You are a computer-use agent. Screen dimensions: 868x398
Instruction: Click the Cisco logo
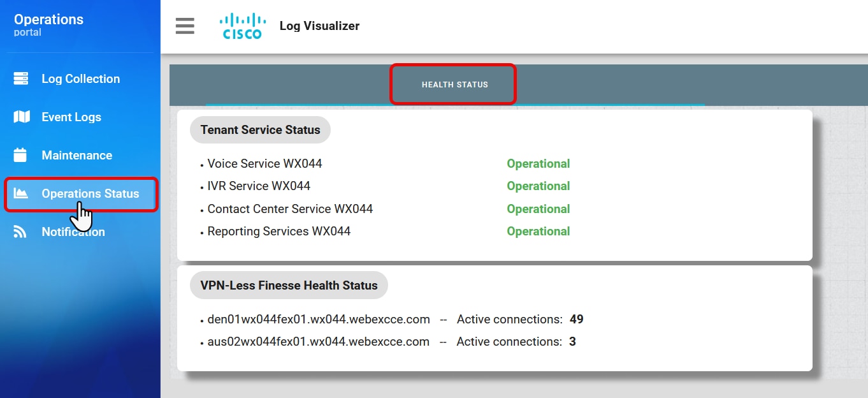(x=242, y=26)
